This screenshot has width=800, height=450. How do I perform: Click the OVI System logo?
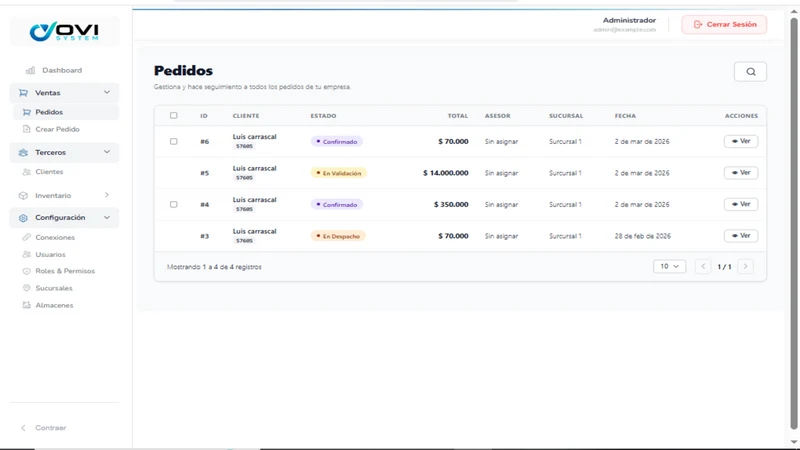[64, 32]
